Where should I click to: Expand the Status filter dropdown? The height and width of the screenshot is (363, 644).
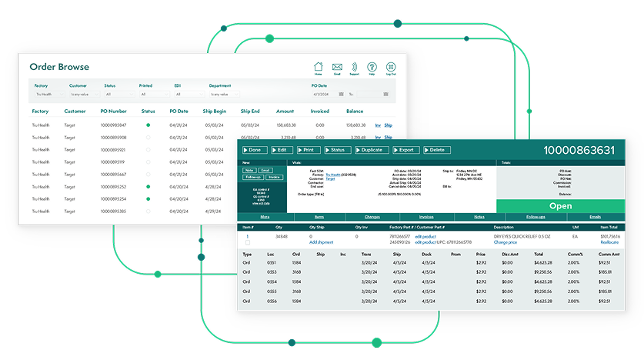click(119, 95)
